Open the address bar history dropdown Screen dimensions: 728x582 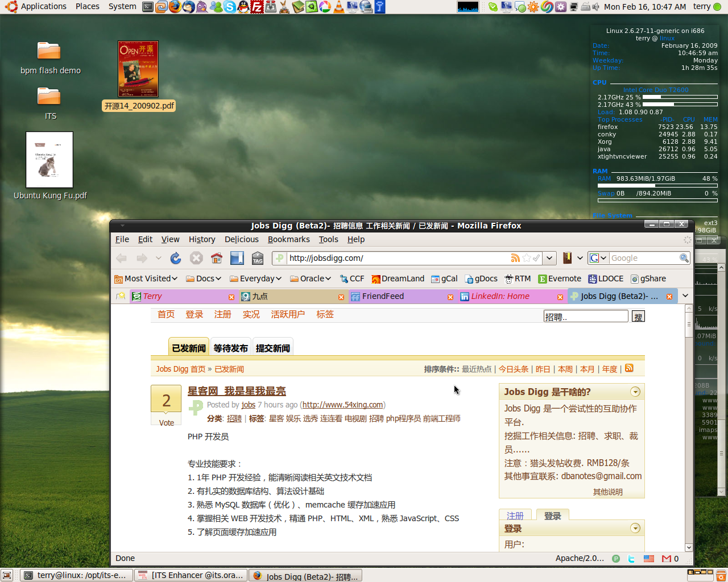click(x=549, y=258)
